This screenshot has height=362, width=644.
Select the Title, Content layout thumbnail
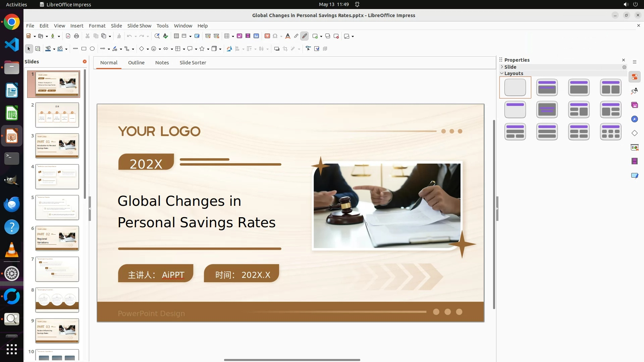click(x=579, y=87)
